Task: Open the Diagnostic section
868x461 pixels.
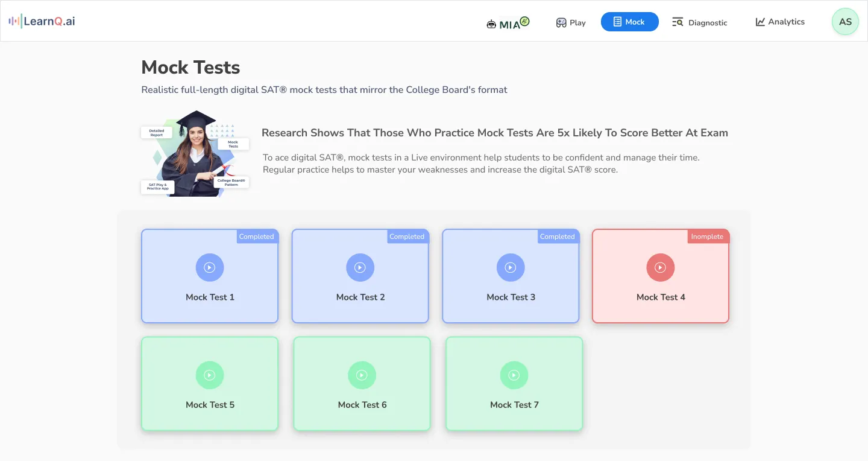Action: [700, 22]
